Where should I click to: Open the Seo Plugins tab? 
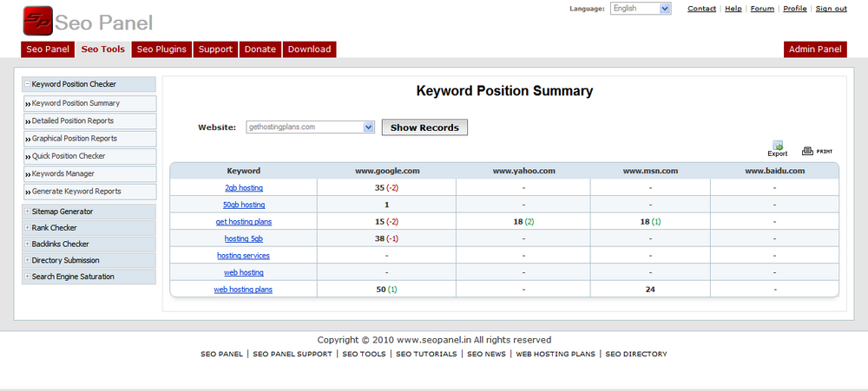[161, 49]
